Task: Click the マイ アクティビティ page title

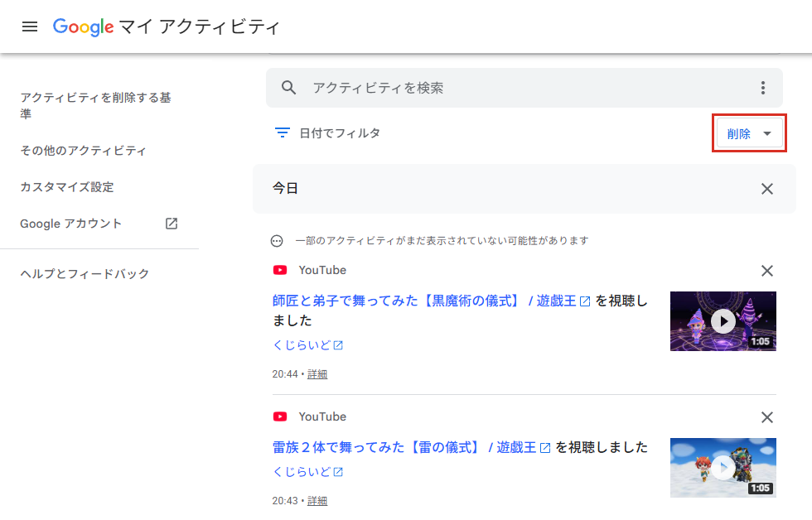Action: (x=200, y=26)
